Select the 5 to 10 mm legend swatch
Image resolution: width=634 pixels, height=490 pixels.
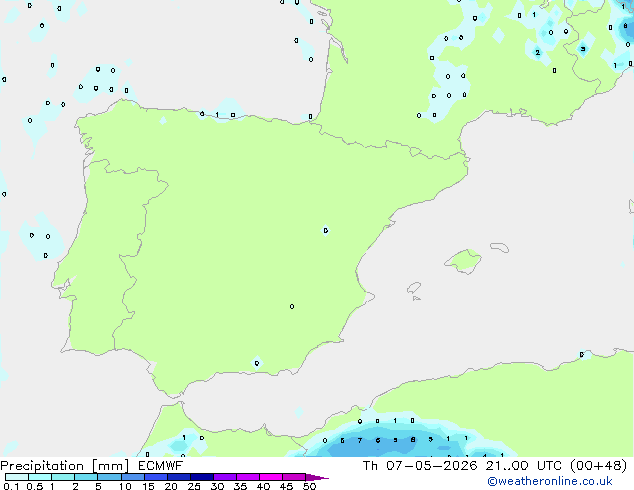pos(109,477)
